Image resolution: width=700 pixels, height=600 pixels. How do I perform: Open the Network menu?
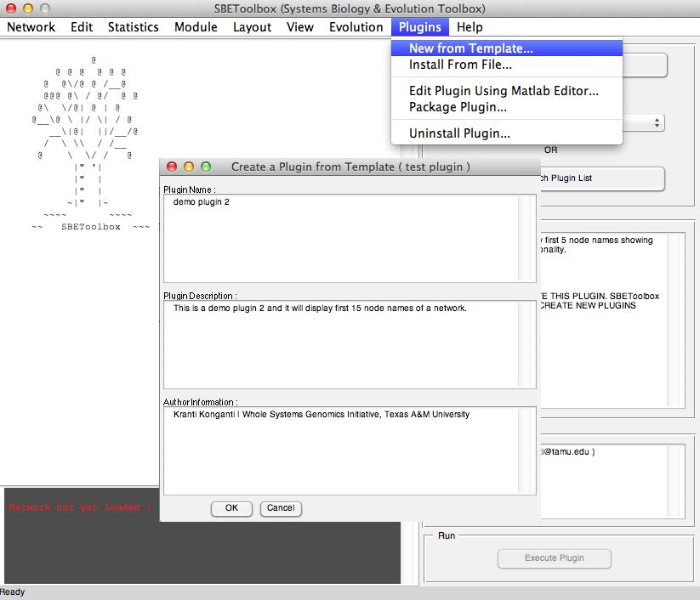click(31, 27)
